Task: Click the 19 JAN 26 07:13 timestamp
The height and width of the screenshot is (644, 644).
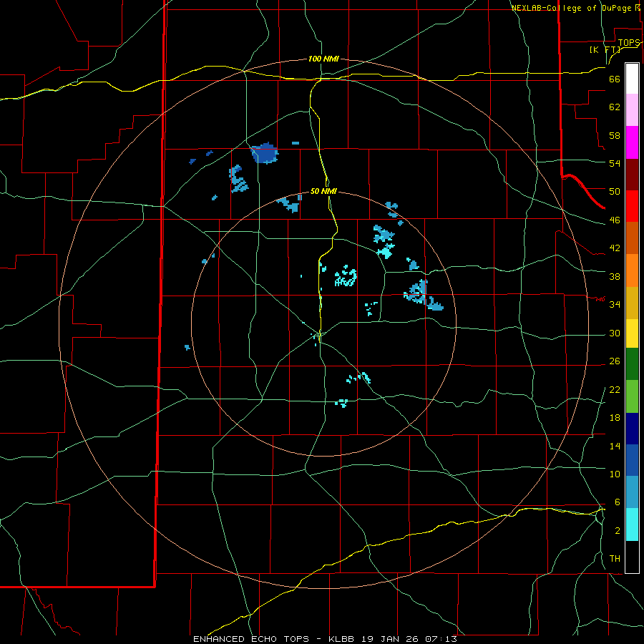Action: [409, 639]
